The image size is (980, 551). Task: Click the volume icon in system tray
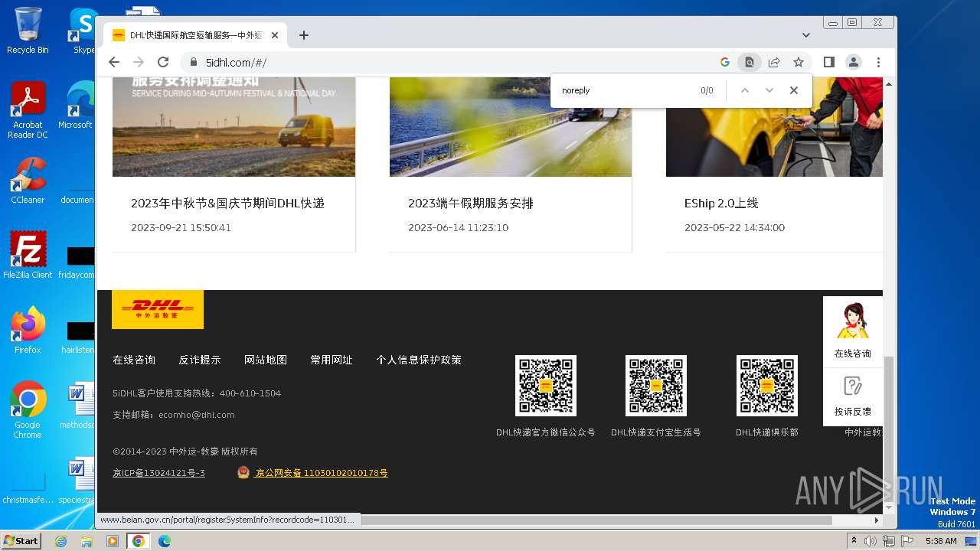tap(871, 541)
